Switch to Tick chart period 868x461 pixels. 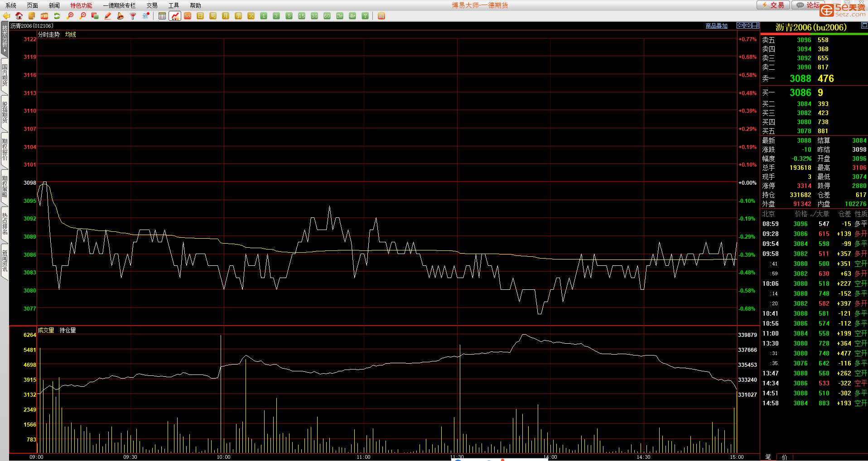point(188,16)
